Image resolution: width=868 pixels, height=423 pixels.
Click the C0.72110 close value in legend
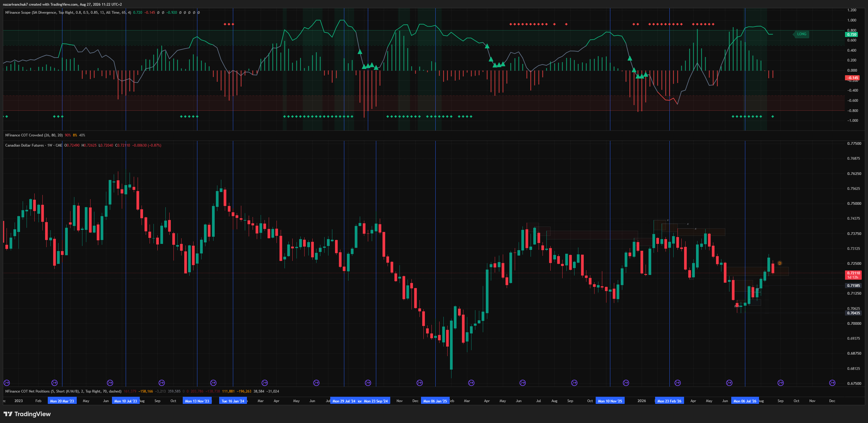(122, 145)
